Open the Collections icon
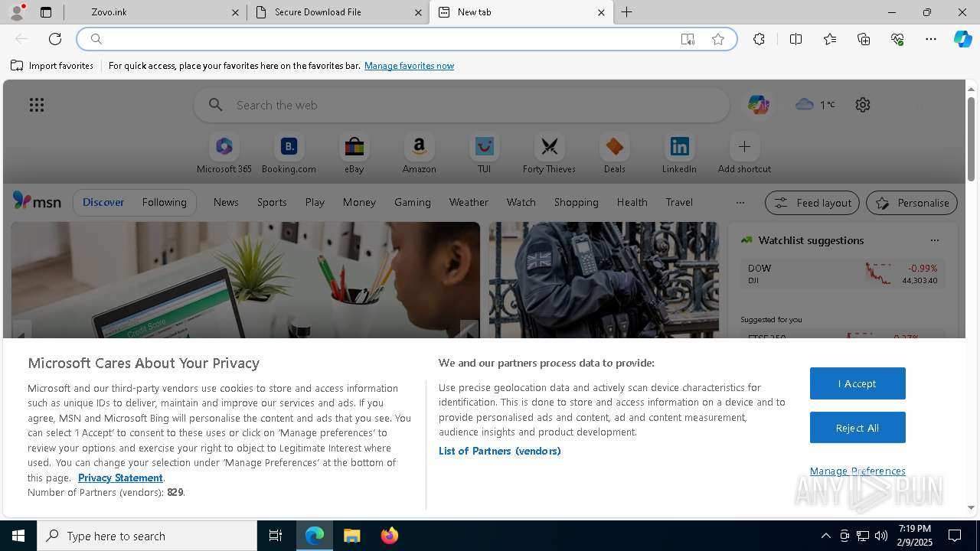 (864, 39)
